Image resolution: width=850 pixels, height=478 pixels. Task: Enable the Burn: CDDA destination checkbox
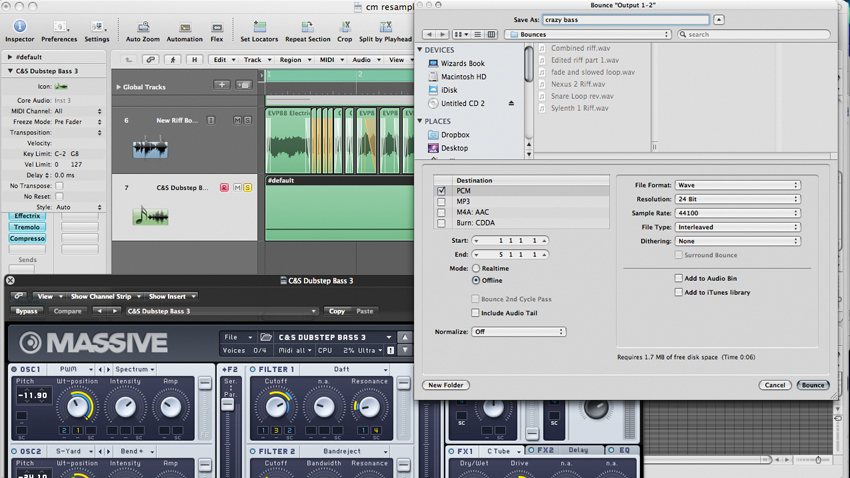click(x=441, y=223)
